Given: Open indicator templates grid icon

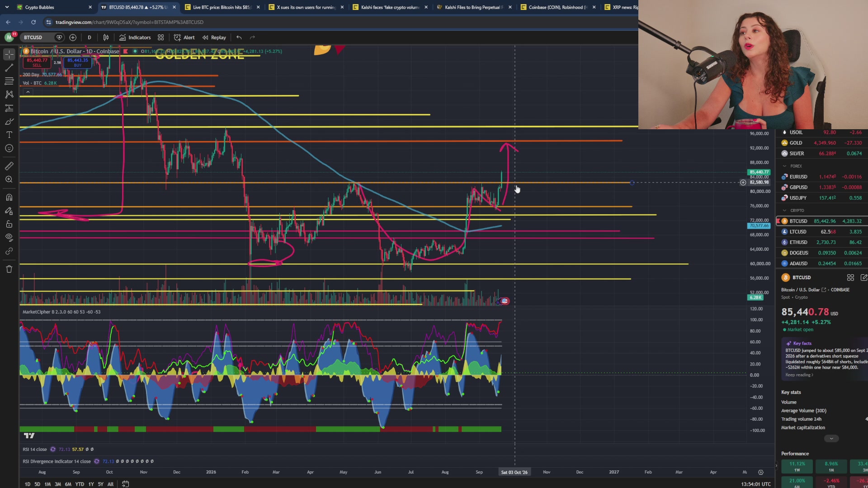Looking at the screenshot, I should tap(161, 38).
